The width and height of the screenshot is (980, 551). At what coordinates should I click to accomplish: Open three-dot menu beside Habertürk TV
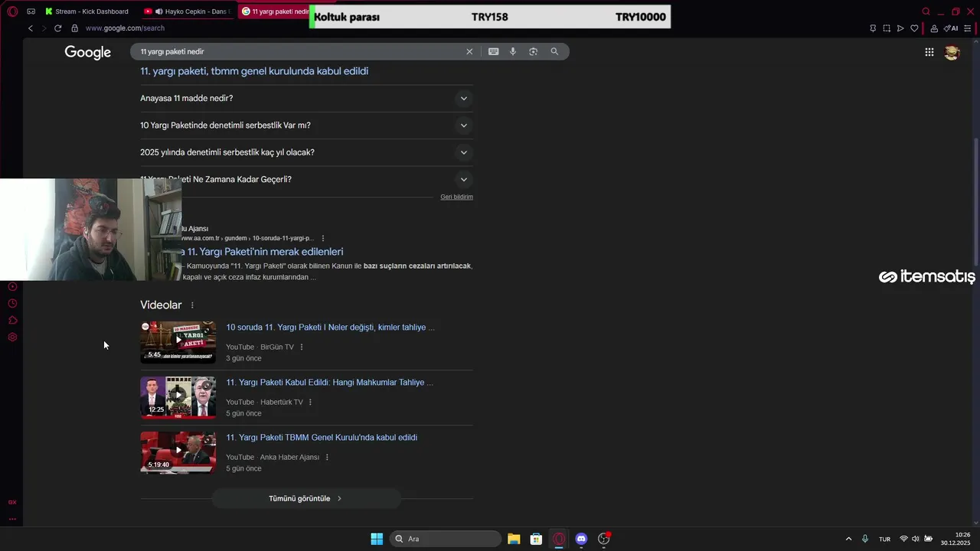[x=310, y=403]
